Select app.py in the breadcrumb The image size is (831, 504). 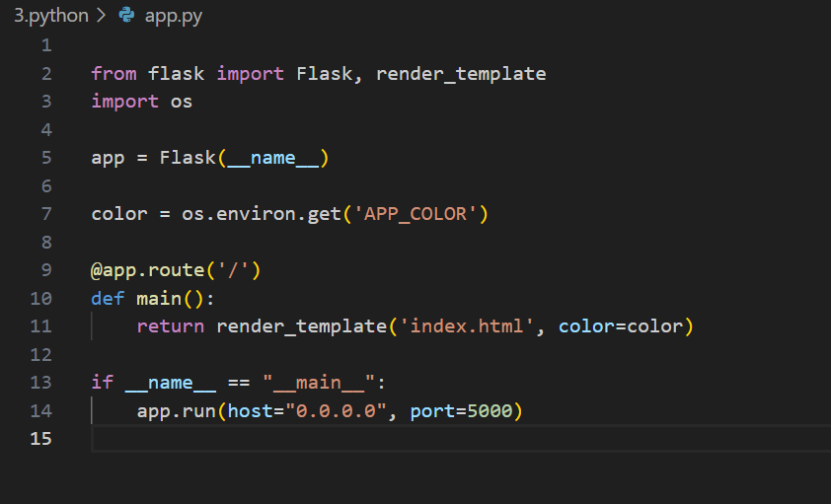pos(174,16)
